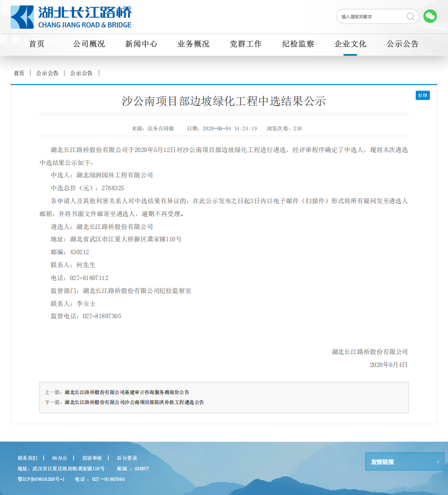The width and height of the screenshot is (448, 495).
Task: Click the 首页 breadcrumb link
Action: [19, 73]
